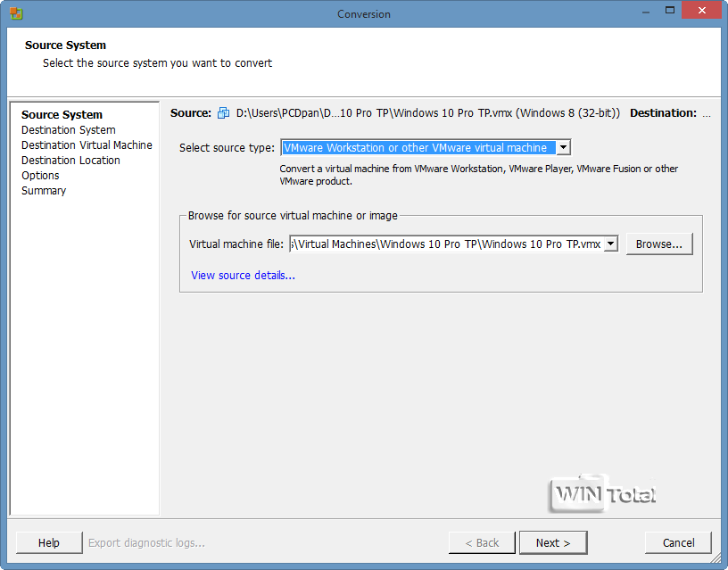Click the Help button
The width and height of the screenshot is (728, 570).
[49, 542]
